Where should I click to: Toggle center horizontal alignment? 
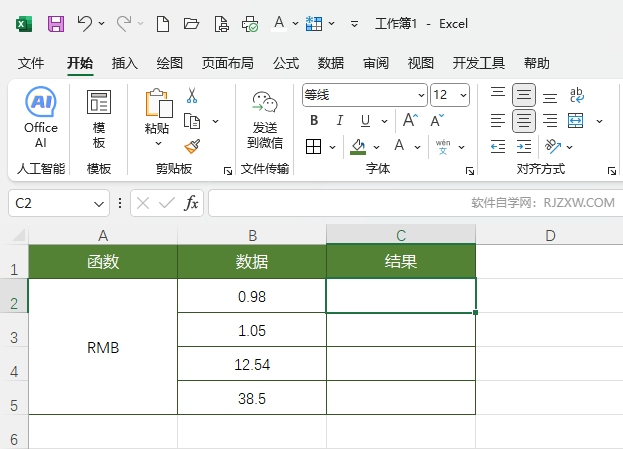pos(524,120)
